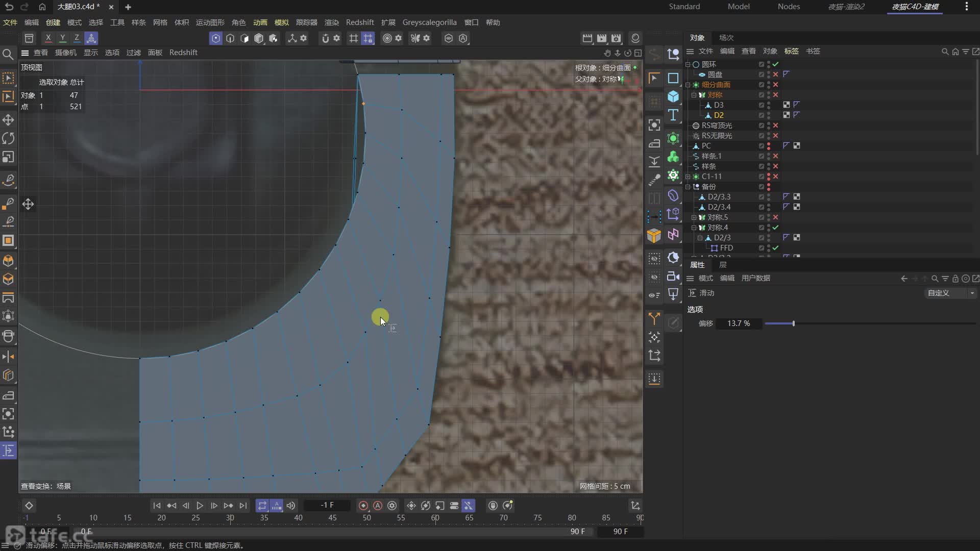This screenshot has width=980, height=551.
Task: Toggle the 细分曲面 red X enable flag
Action: pos(776,85)
